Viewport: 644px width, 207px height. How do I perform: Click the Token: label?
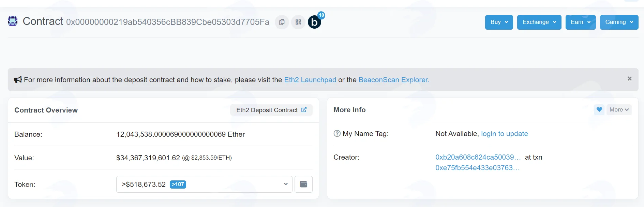25,184
